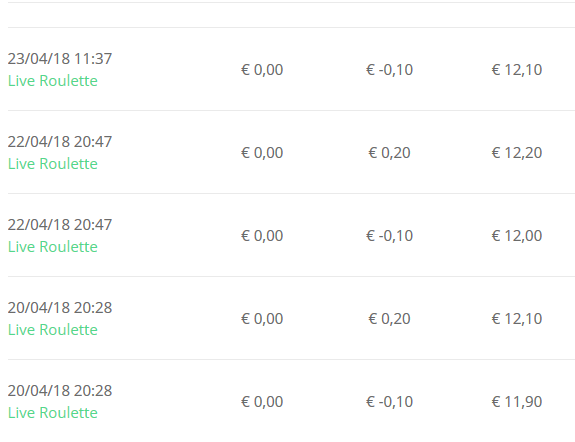Click the € -0,10 amount in 23/04/18 row

389,70
